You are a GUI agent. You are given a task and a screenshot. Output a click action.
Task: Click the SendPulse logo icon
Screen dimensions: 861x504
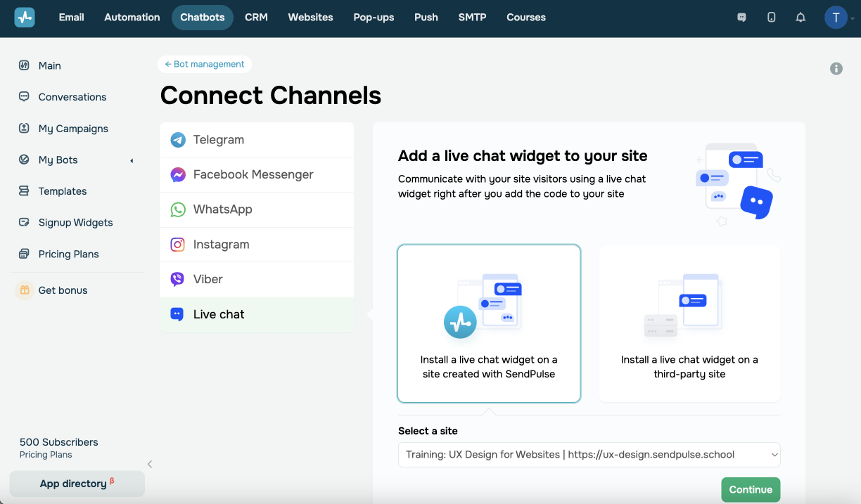coord(25,17)
